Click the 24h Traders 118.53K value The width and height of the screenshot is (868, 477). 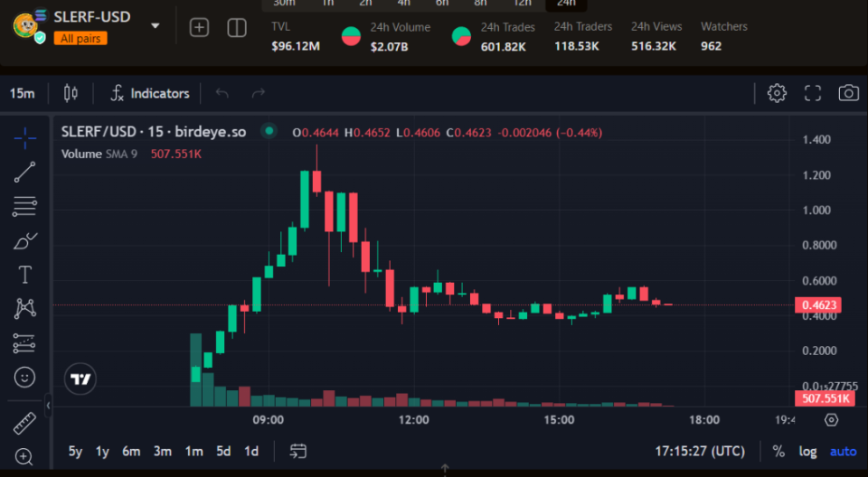pyautogui.click(x=577, y=46)
